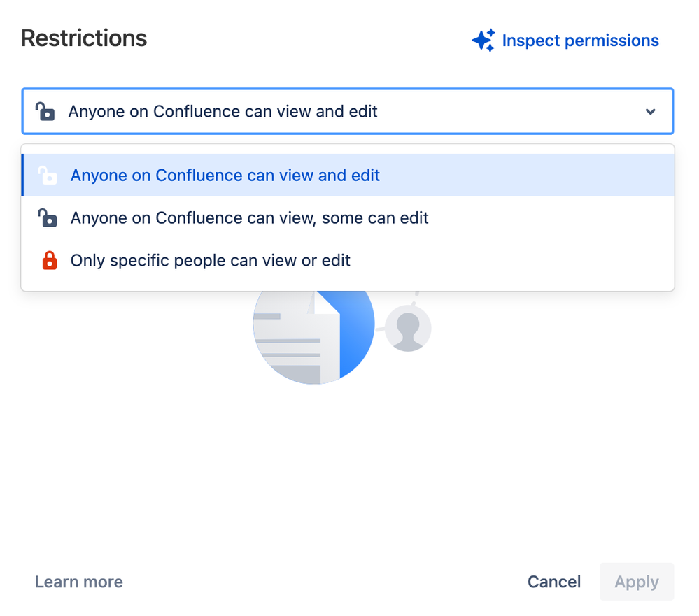
Task: Choose 'Anyone on Confluence can view, some can edit'
Action: coord(348,218)
